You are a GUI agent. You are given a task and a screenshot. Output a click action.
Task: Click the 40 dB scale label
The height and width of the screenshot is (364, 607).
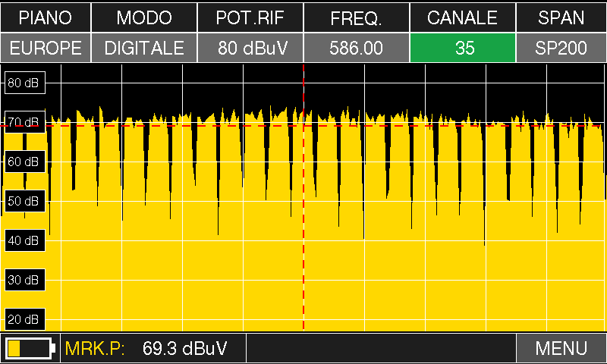tap(25, 240)
